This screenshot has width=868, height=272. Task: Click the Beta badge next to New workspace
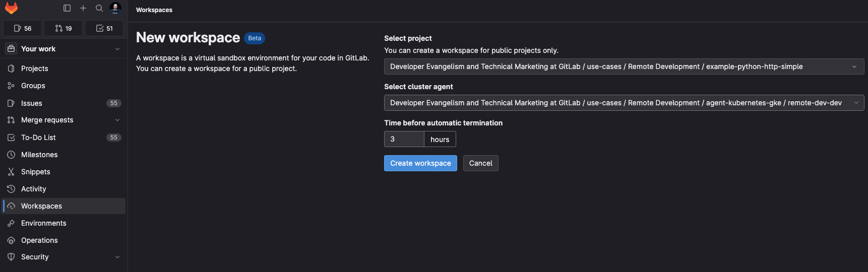point(255,38)
